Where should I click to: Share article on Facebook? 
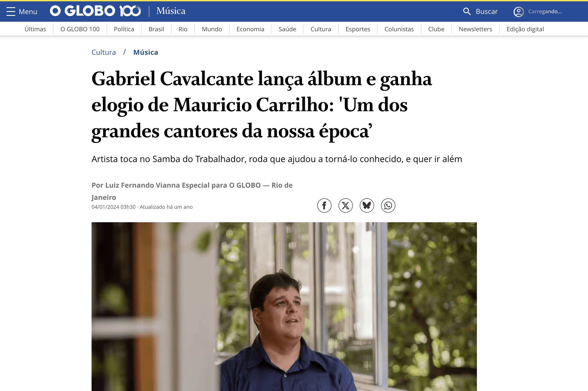pos(324,205)
